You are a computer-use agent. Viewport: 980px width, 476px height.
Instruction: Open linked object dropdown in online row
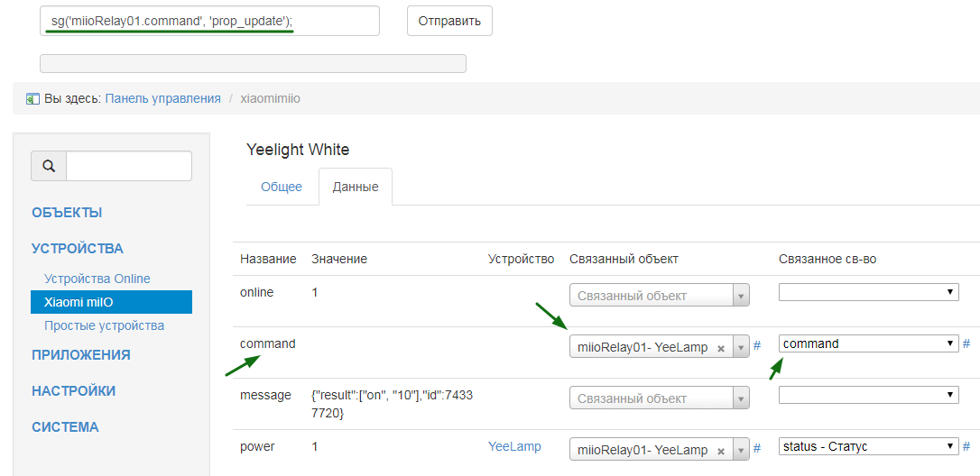click(659, 296)
